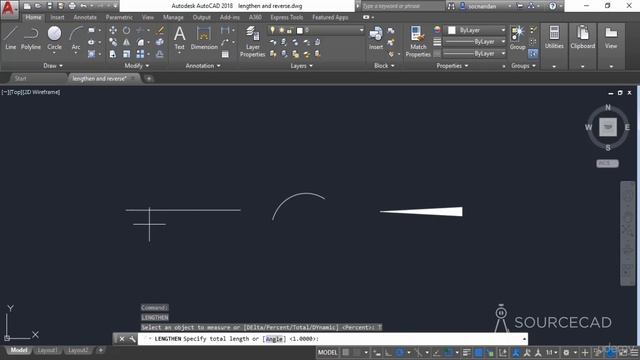Expand the Block panel

click(384, 66)
